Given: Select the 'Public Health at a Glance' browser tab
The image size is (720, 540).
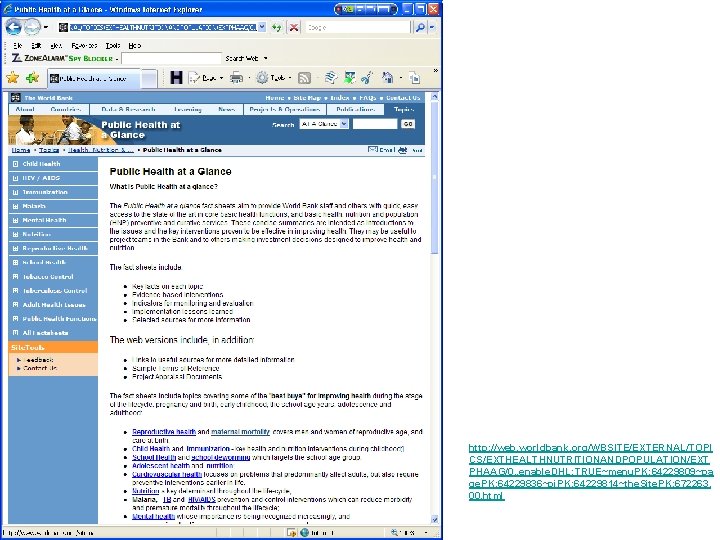Looking at the screenshot, I should tap(94, 79).
